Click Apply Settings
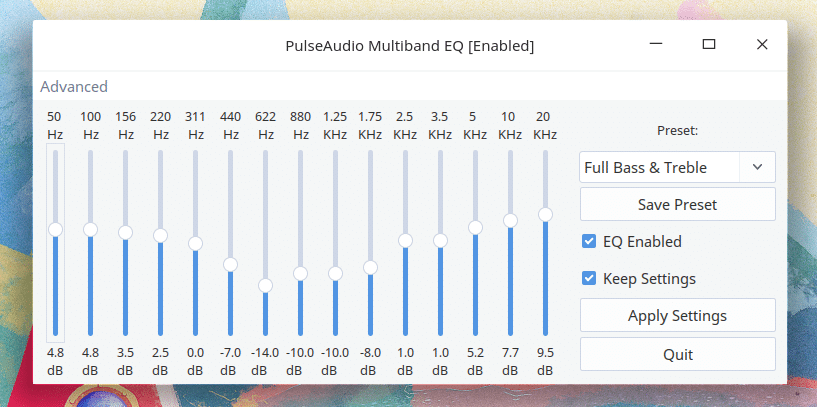Image resolution: width=817 pixels, height=407 pixels. [677, 315]
